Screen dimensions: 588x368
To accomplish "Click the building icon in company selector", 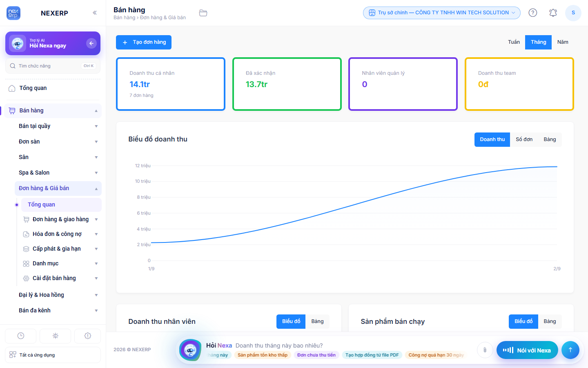I will [x=372, y=13].
